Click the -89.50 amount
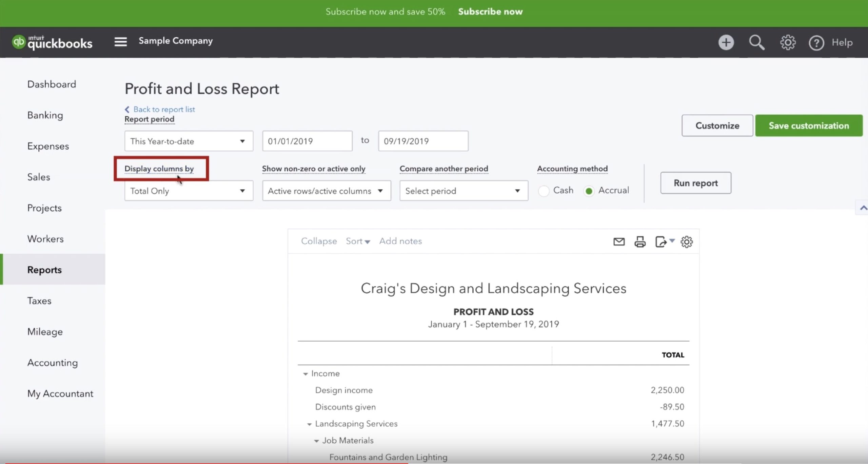 coord(672,407)
